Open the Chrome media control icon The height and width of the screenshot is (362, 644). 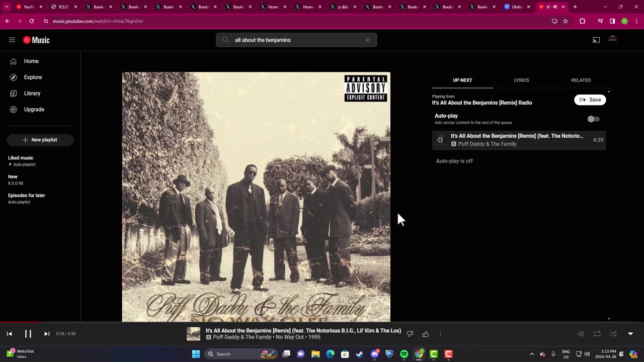[x=600, y=21]
